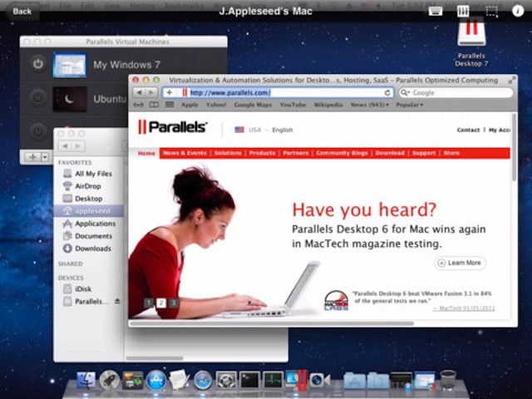Click the Finder window horizontal scrollbar
This screenshot has width=532, height=399.
tap(155, 358)
